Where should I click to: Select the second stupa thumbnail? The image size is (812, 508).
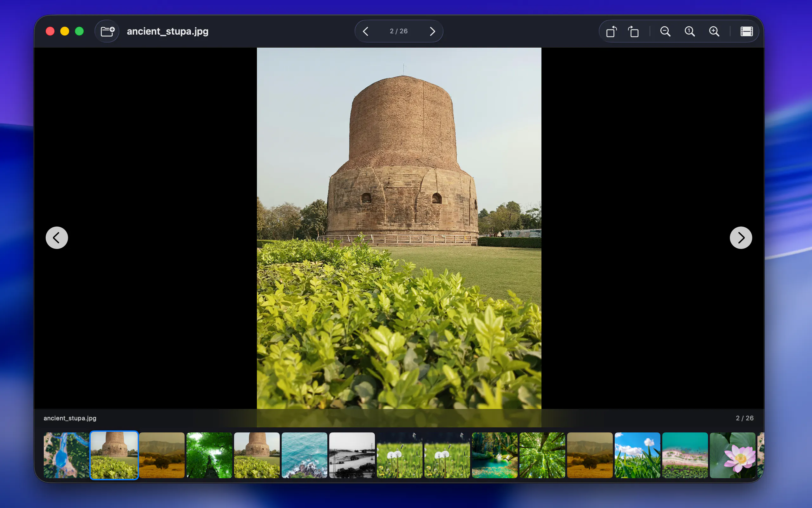tap(257, 455)
